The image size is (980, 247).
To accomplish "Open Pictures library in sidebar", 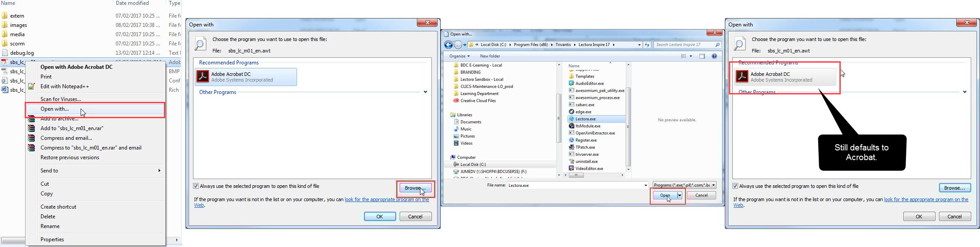I will point(468,136).
